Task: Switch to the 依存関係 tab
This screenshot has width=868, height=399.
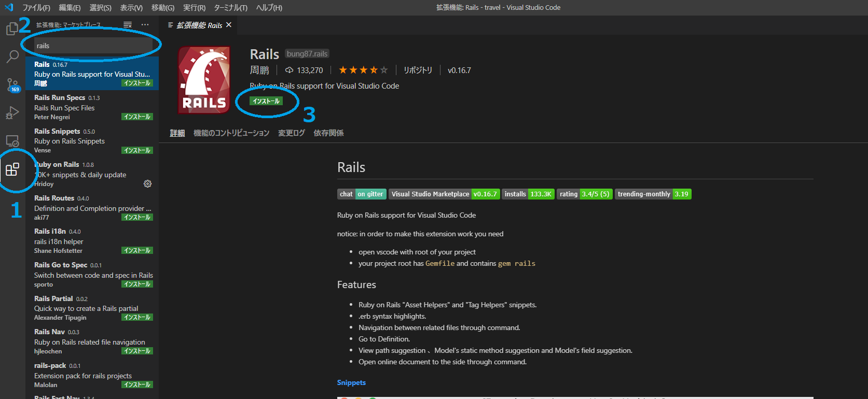Action: point(328,133)
